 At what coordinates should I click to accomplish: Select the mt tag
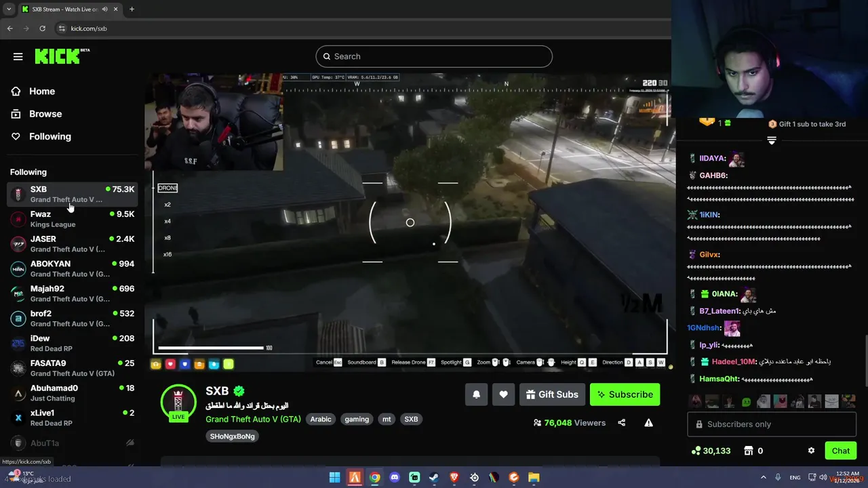(x=387, y=419)
